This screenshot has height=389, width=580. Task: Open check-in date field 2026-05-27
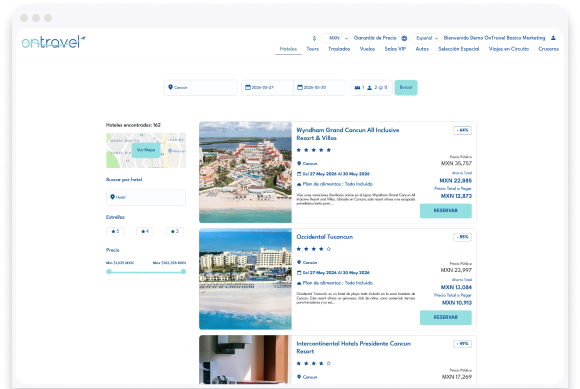pos(267,88)
